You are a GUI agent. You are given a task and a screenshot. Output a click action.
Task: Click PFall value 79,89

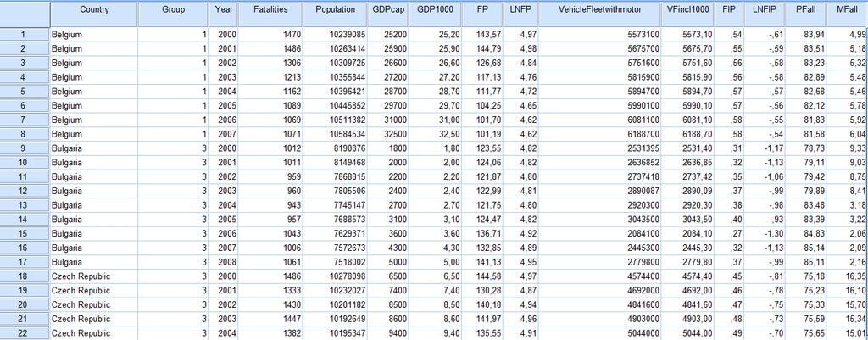tap(805, 191)
